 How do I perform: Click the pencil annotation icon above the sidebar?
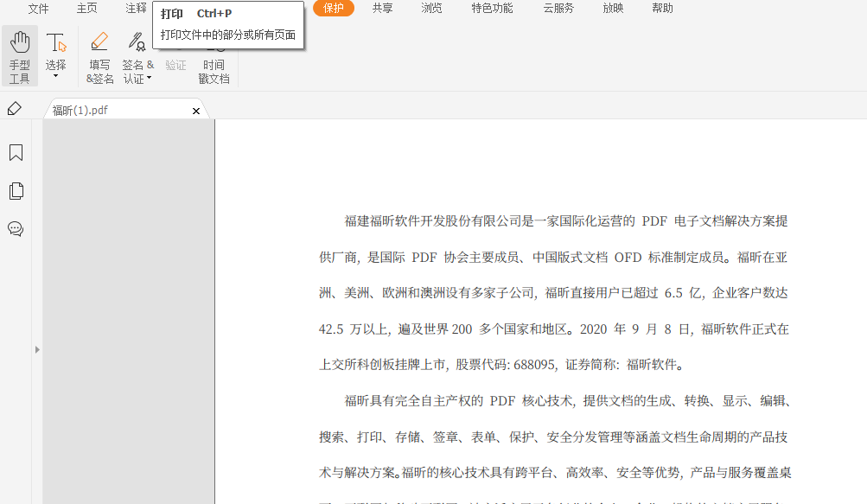[x=13, y=109]
